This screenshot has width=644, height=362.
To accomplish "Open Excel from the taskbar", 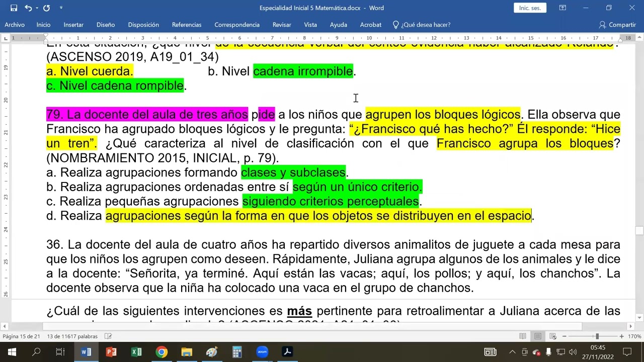I will pyautogui.click(x=136, y=352).
